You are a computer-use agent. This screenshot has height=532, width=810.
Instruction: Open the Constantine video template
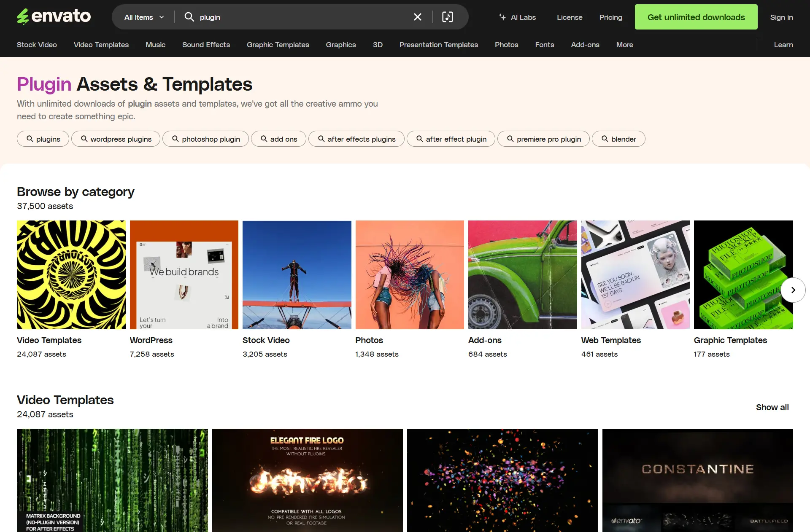pos(698,480)
